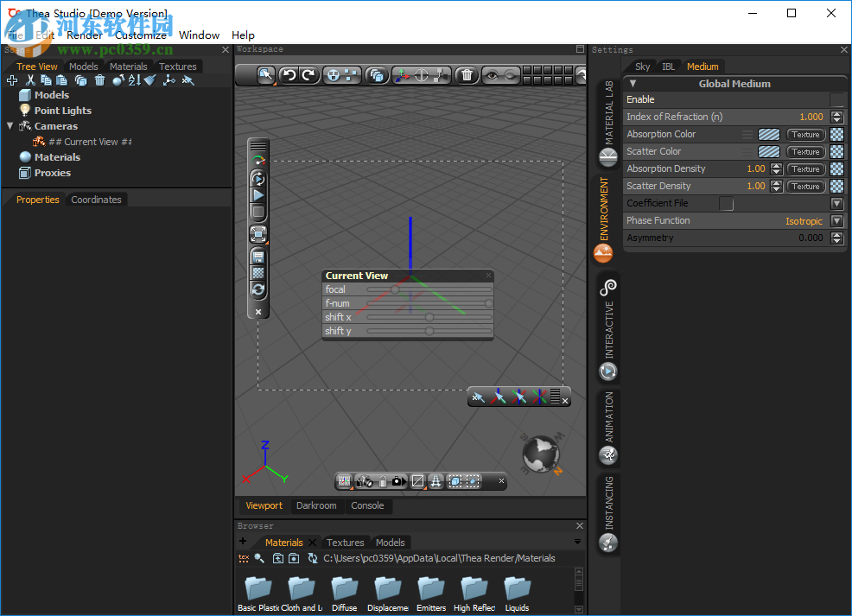Switch to the Console tab

367,505
